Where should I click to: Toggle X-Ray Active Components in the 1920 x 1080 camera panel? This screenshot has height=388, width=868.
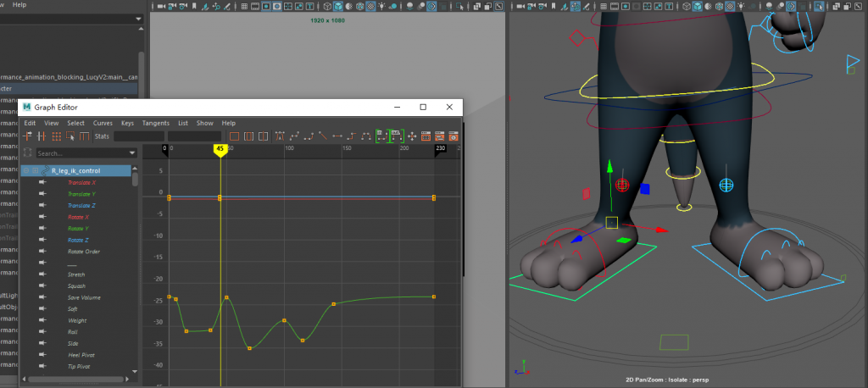pos(487,6)
